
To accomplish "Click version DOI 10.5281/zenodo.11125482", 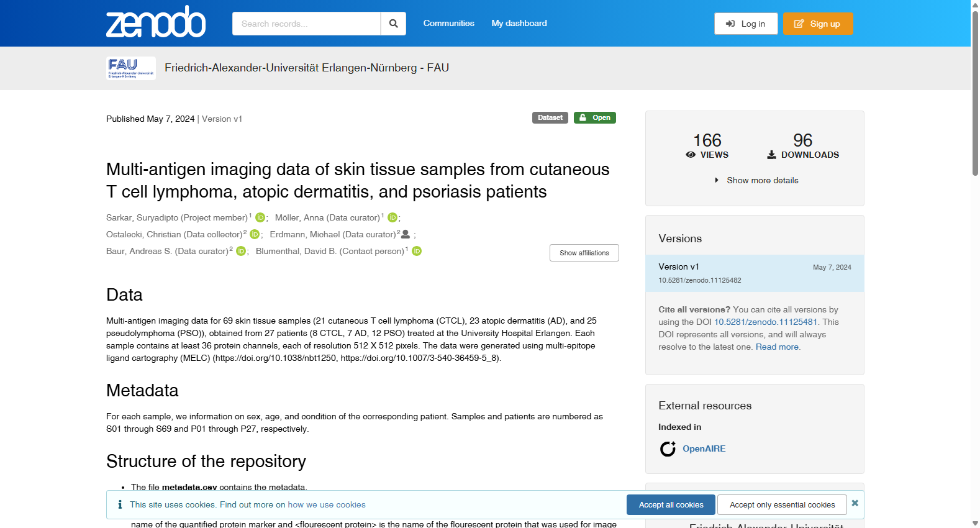I will pyautogui.click(x=700, y=280).
